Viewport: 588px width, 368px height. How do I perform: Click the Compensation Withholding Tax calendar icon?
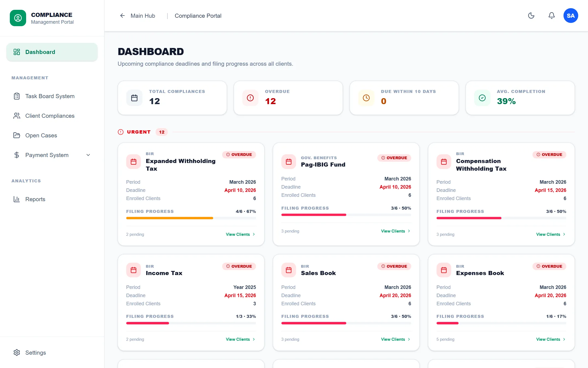point(444,162)
